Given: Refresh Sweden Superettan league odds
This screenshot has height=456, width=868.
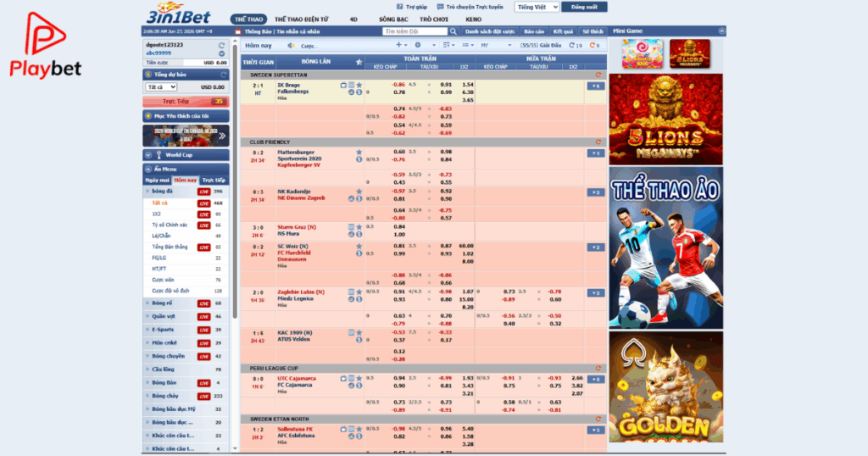Looking at the screenshot, I should (x=598, y=75).
